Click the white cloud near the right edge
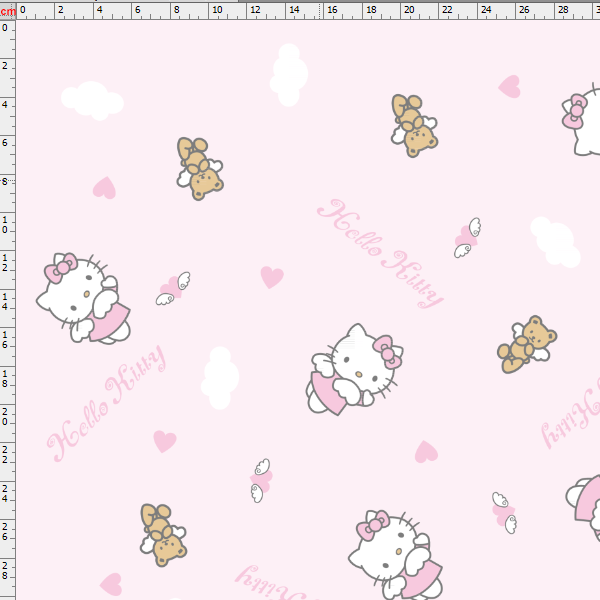The height and width of the screenshot is (600, 600). click(x=555, y=242)
